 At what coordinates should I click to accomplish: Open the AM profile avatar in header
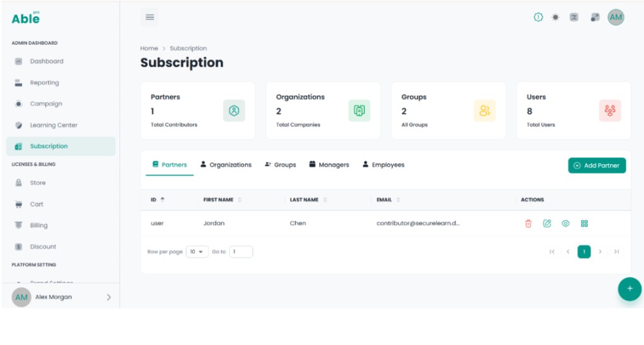(x=616, y=17)
